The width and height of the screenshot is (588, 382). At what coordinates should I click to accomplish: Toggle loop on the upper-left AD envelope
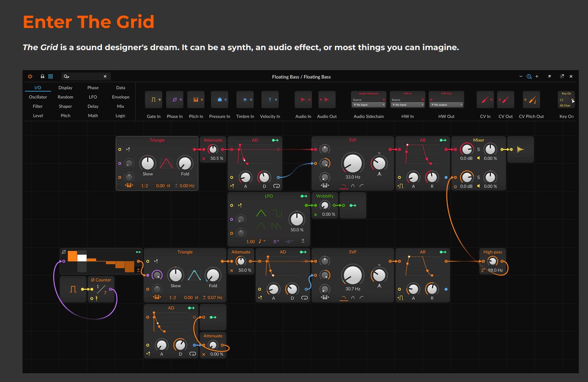pos(276,186)
